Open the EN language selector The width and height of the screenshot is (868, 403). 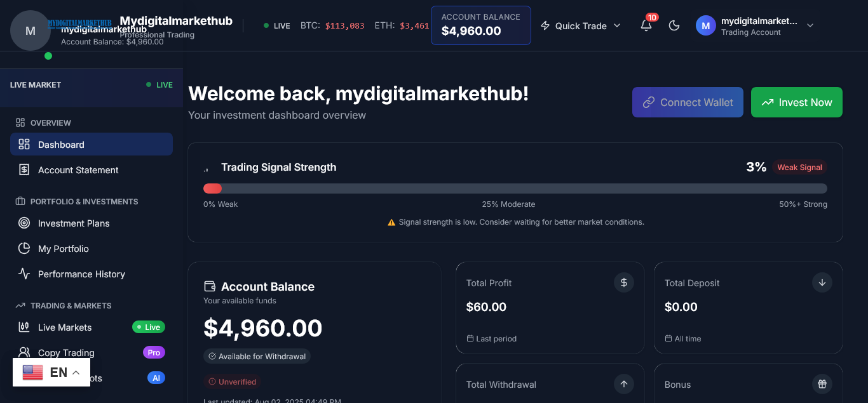point(51,373)
